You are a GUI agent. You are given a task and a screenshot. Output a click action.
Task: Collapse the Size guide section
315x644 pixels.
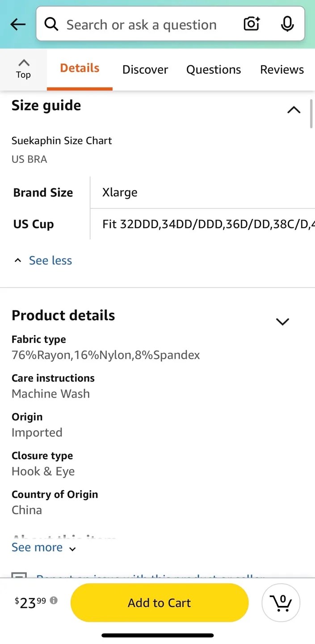(294, 110)
